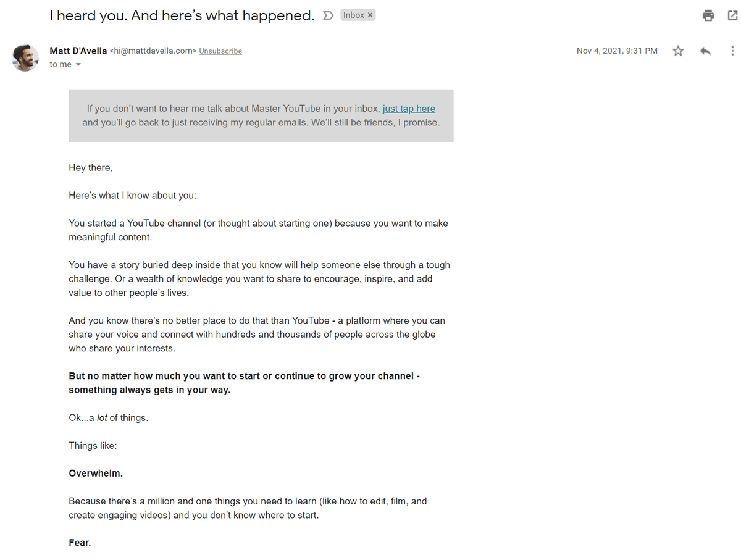The width and height of the screenshot is (741, 560).
Task: Click the bold "Overwhelm." heading
Action: [96, 474]
